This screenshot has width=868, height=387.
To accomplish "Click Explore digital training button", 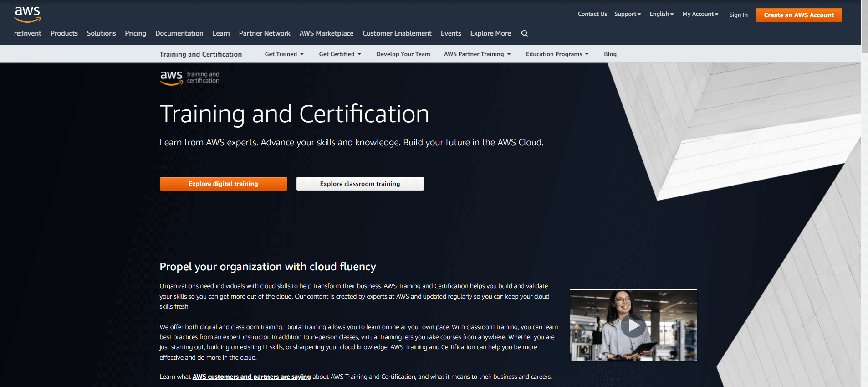I will 224,184.
